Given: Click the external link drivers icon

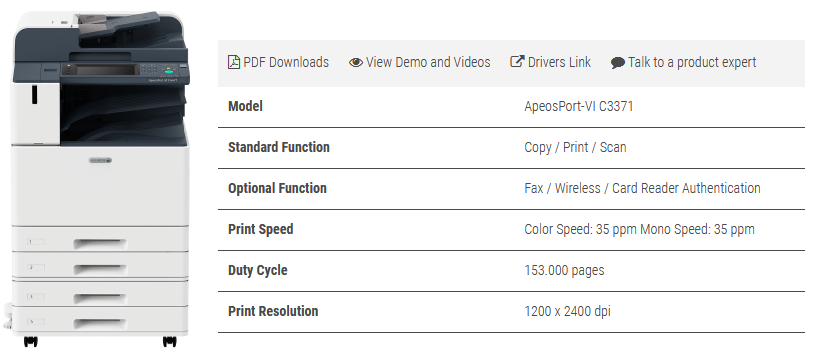Looking at the screenshot, I should pos(517,62).
